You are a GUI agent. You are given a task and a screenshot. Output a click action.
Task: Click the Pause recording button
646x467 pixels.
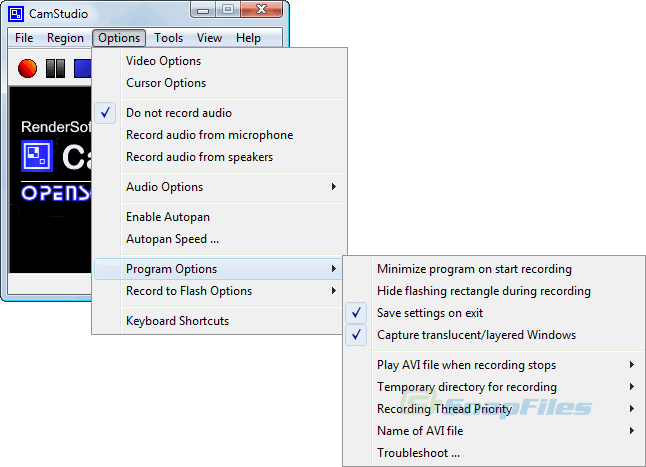click(x=55, y=68)
